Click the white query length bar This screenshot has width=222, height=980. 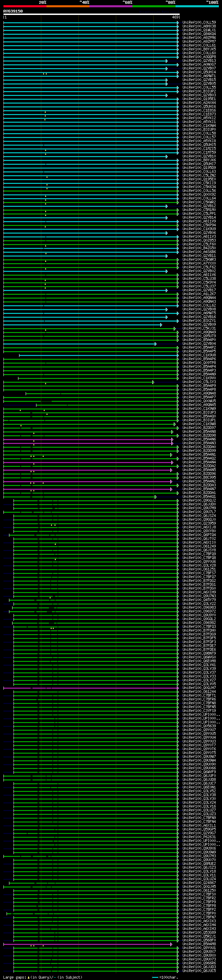pyautogui.click(x=92, y=15)
